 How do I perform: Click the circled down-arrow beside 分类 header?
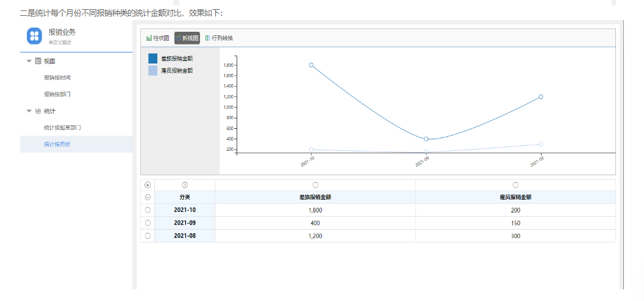click(x=148, y=197)
